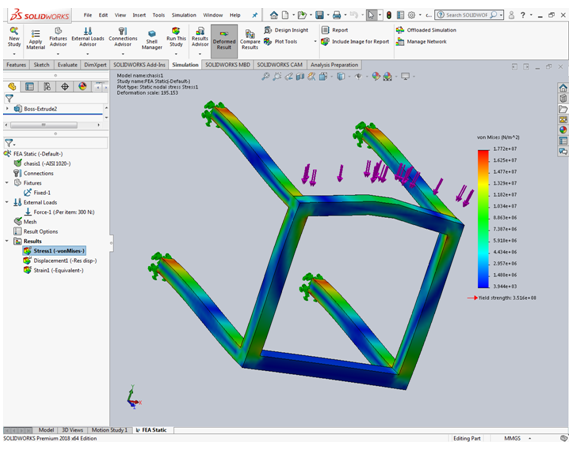Open the Help menu

point(235,15)
